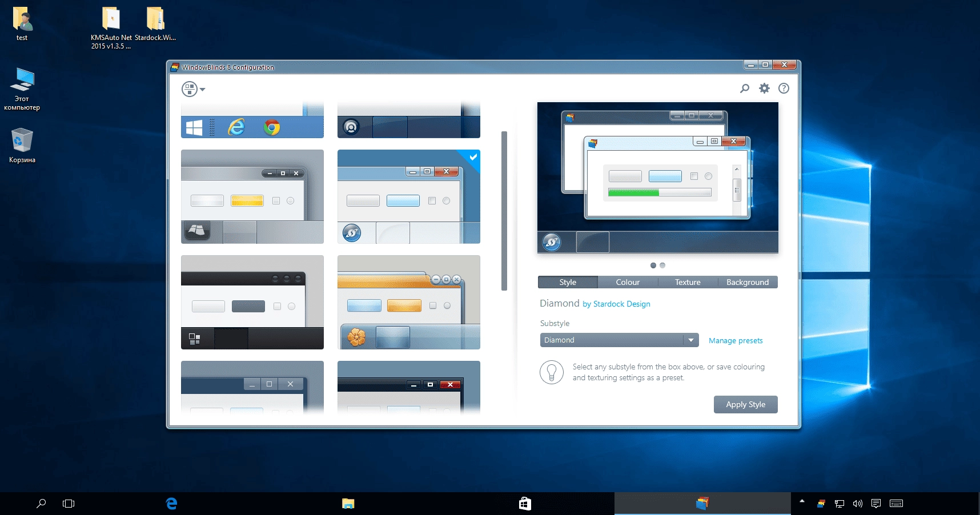Open the search magnifier in WindowBlinds
The image size is (980, 515).
pos(745,88)
